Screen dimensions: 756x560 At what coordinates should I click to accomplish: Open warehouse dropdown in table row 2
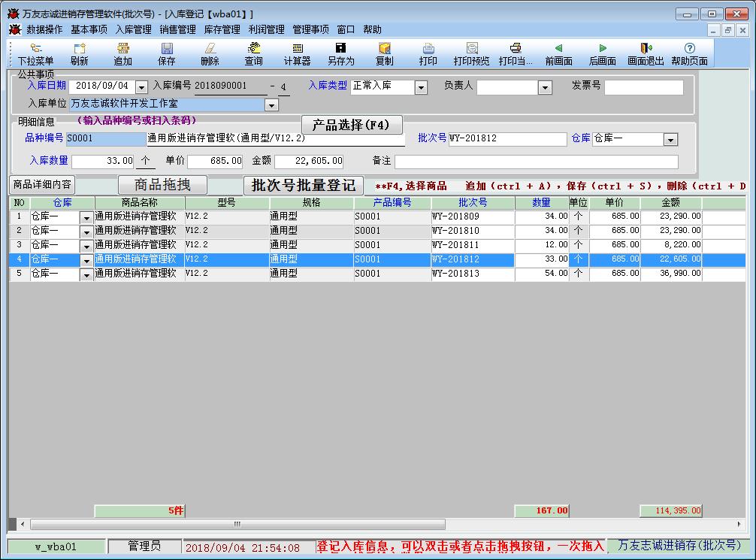pyautogui.click(x=86, y=232)
